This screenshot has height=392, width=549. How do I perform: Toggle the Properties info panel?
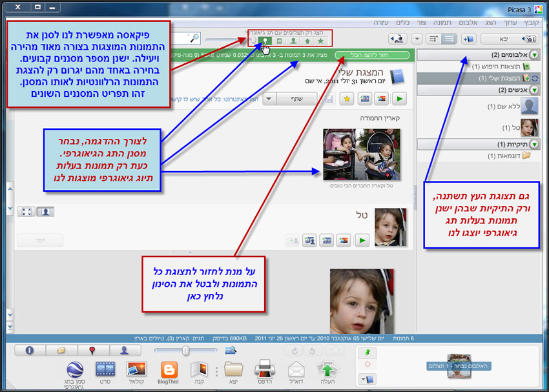[30, 351]
